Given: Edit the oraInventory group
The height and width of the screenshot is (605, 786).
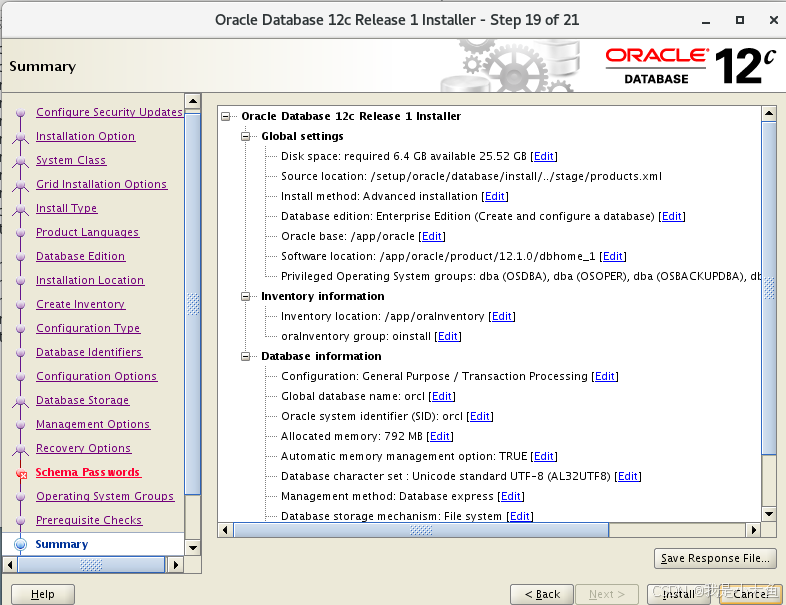Looking at the screenshot, I should [448, 336].
